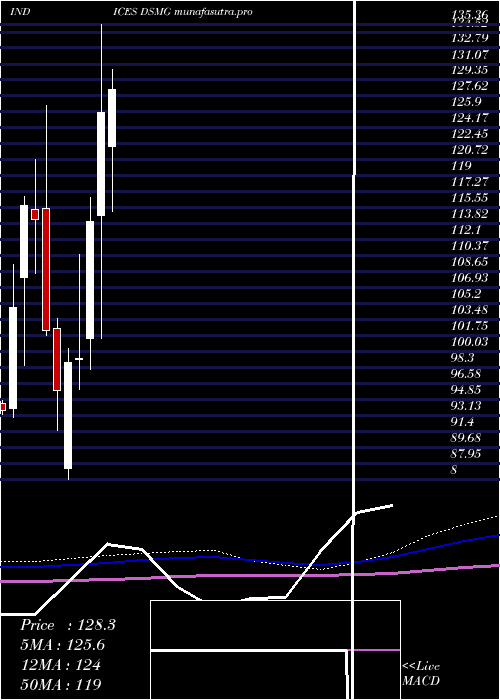
Task: Select the 106.93 price axis label
Action: pos(469,278)
